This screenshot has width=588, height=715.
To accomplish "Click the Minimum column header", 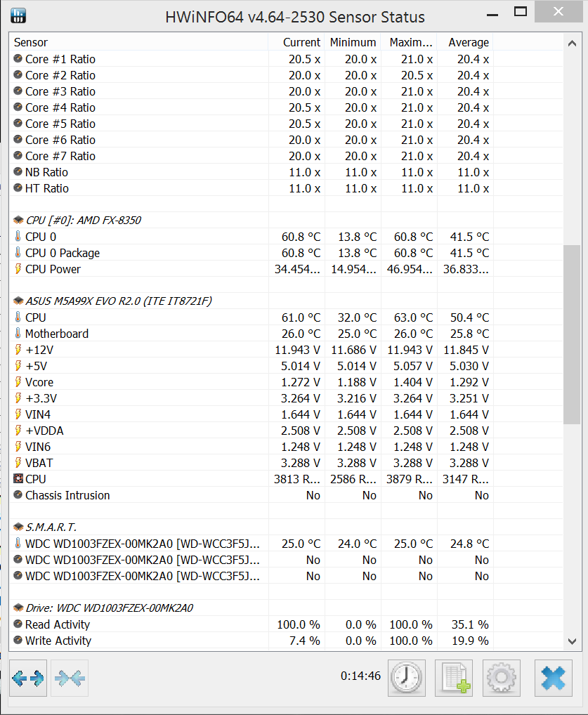I will (353, 42).
